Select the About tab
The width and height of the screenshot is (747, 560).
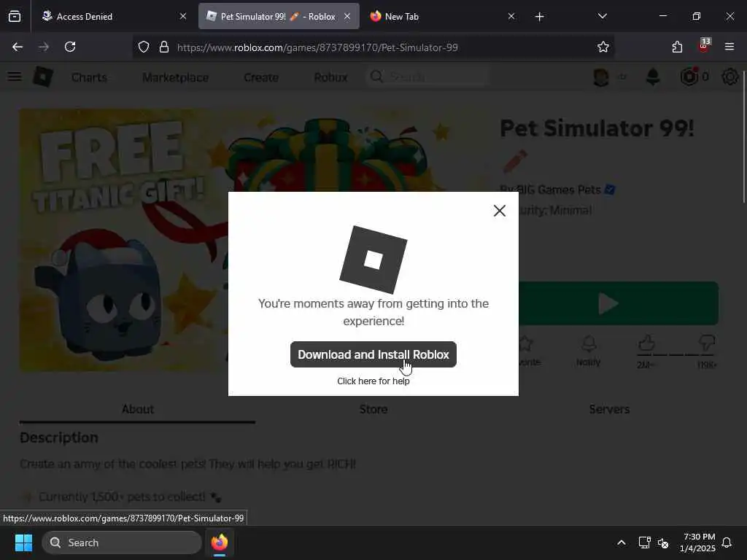click(x=138, y=409)
